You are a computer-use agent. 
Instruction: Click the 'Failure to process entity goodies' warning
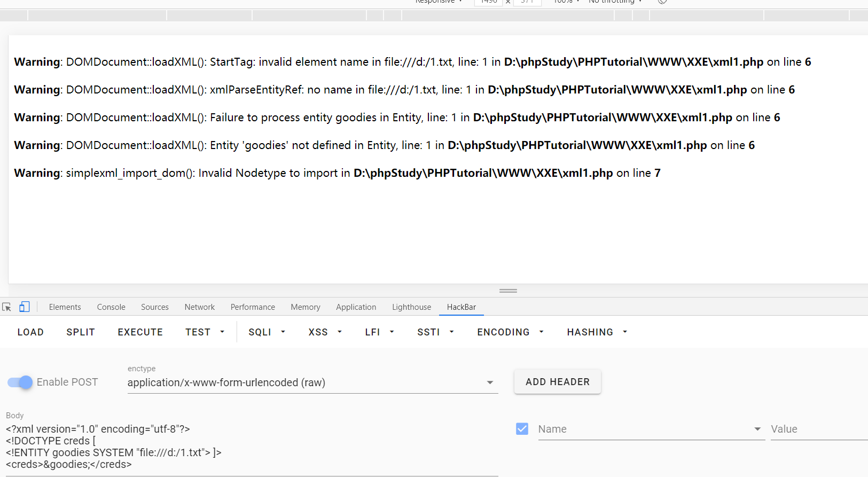coord(397,118)
